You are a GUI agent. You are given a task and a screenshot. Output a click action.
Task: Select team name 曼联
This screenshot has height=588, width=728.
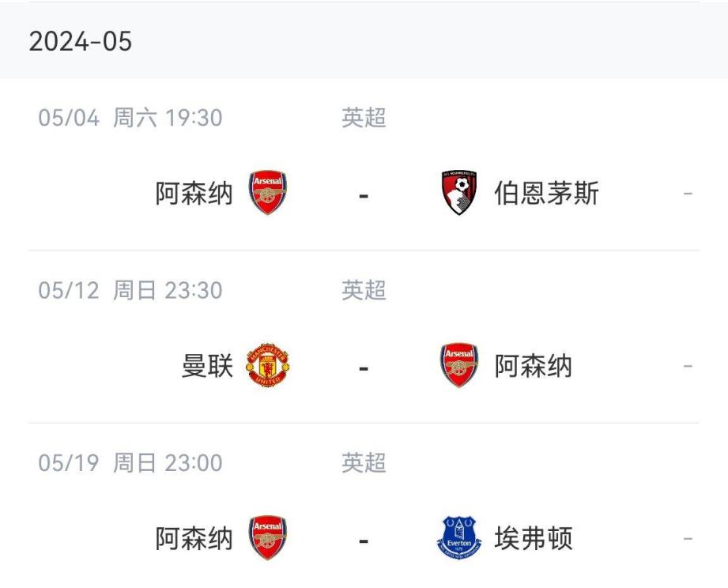(x=207, y=367)
